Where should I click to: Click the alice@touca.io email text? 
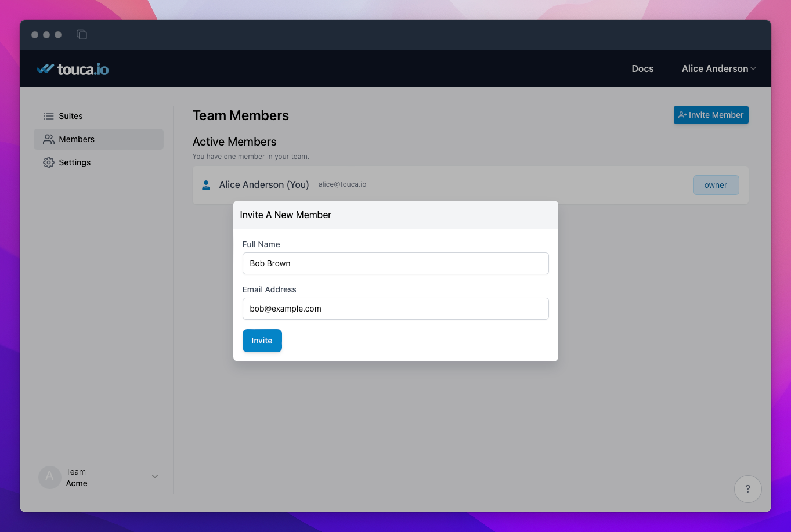[x=342, y=184]
